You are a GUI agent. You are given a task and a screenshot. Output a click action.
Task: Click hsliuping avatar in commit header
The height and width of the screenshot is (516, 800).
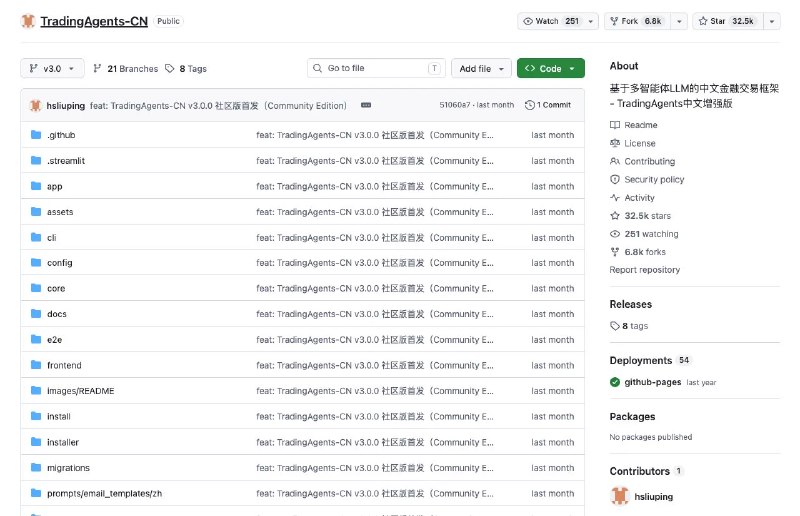(x=35, y=106)
